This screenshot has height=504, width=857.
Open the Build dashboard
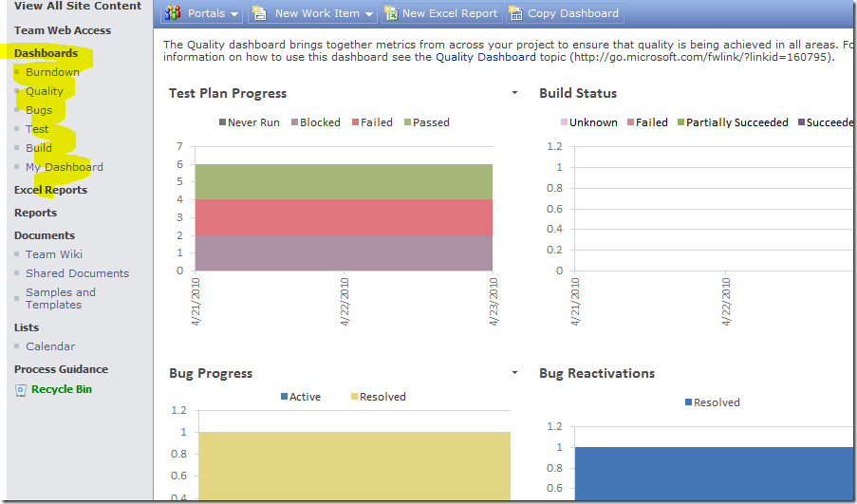pos(38,148)
